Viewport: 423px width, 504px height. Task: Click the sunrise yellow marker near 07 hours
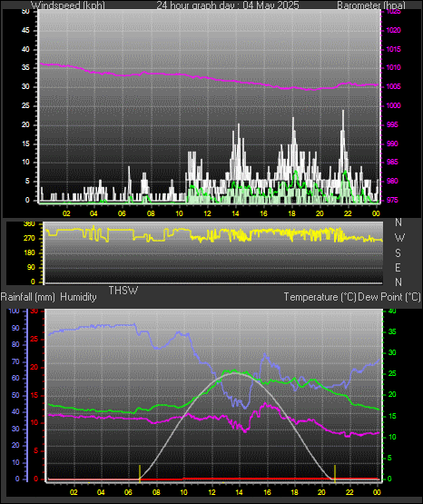coord(140,473)
